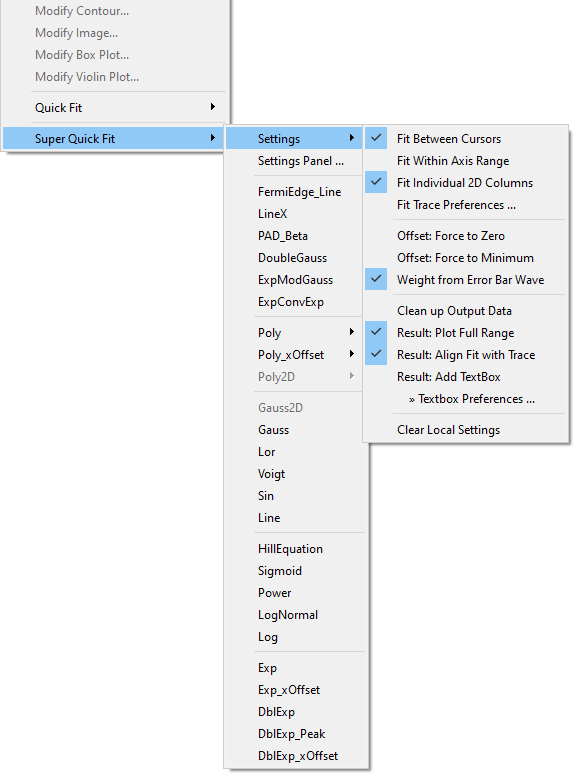Viewport: 574px width, 774px height.
Task: Uncheck Result: Align Fit with Trace
Action: [465, 355]
